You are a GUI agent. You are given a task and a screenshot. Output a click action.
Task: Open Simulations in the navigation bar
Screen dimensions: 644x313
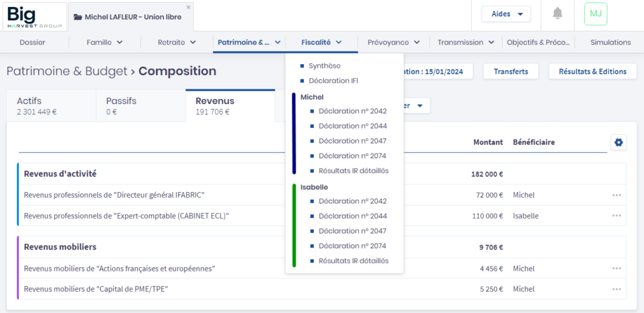click(610, 42)
